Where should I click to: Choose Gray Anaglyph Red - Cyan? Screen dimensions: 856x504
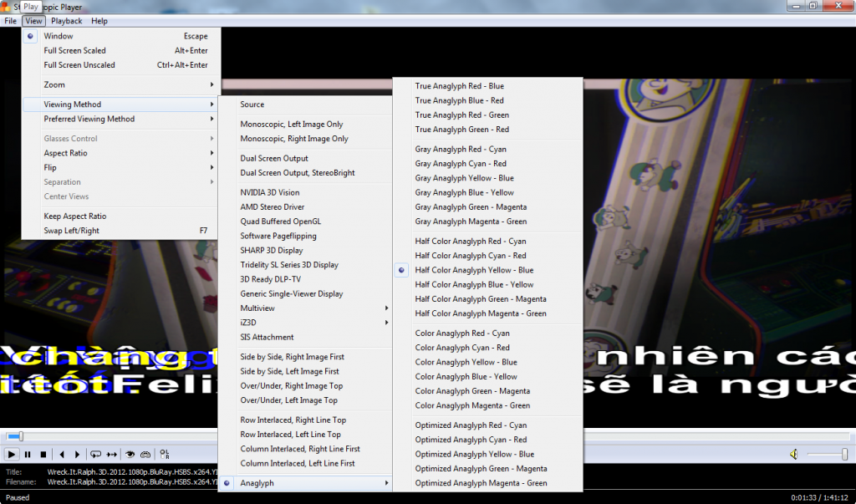487,149
